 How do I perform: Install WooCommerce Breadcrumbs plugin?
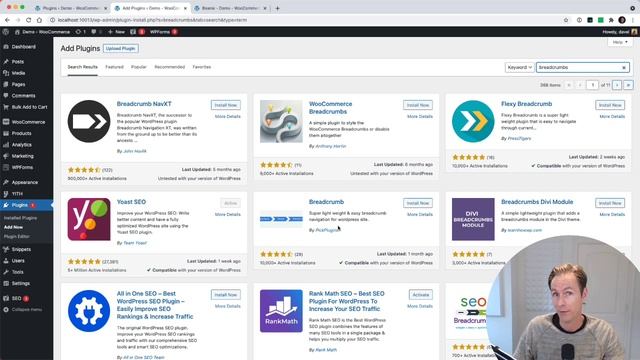(418, 105)
